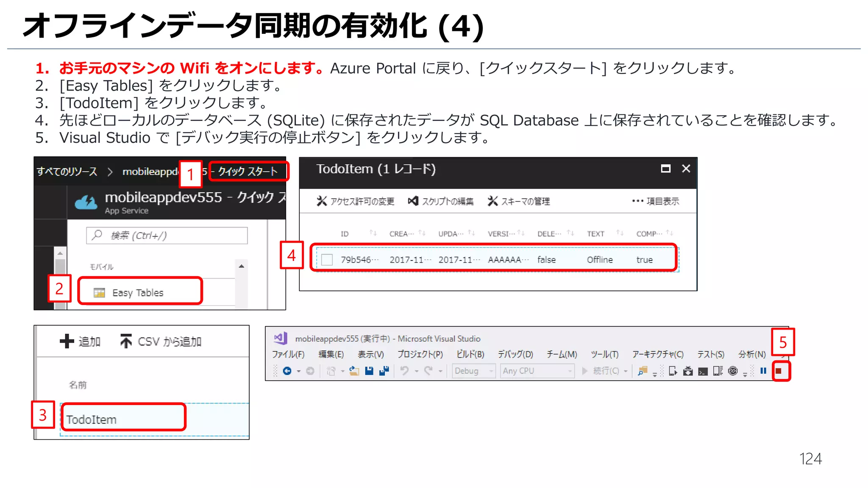Click the circular diagnostics icon in toolbar

click(x=733, y=371)
